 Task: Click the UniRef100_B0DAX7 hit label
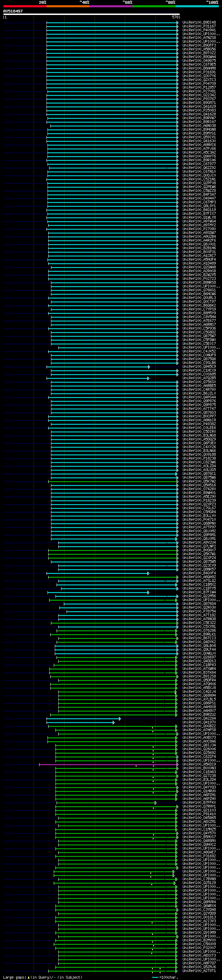click(x=199, y=550)
